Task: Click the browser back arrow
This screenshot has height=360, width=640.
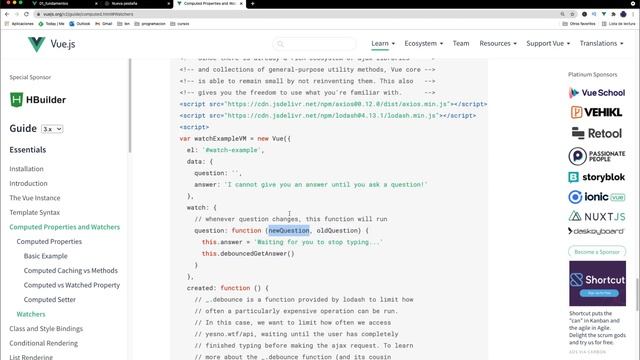Action: pos(7,14)
